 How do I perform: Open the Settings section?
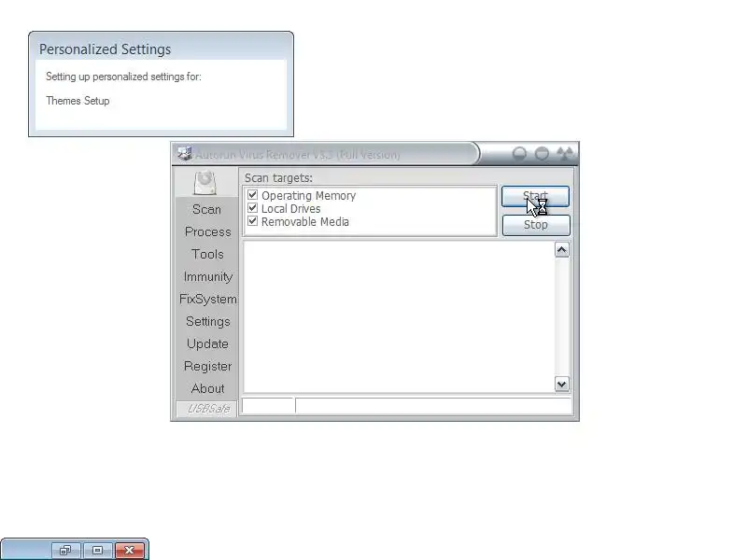207,321
